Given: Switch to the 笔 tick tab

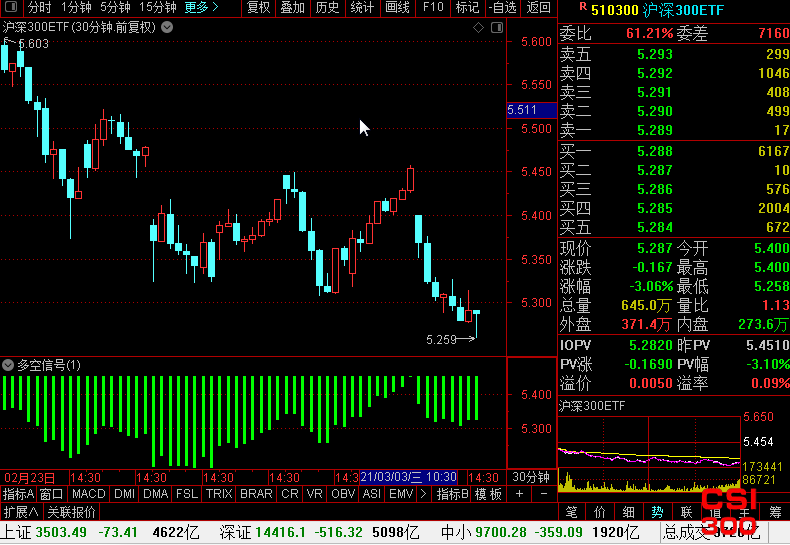Looking at the screenshot, I should (571, 512).
